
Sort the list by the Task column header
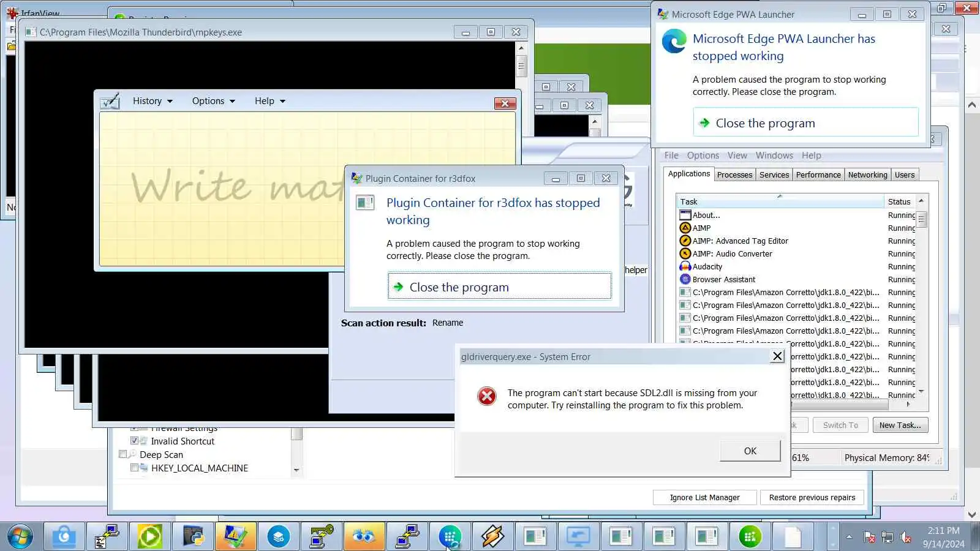tap(780, 201)
